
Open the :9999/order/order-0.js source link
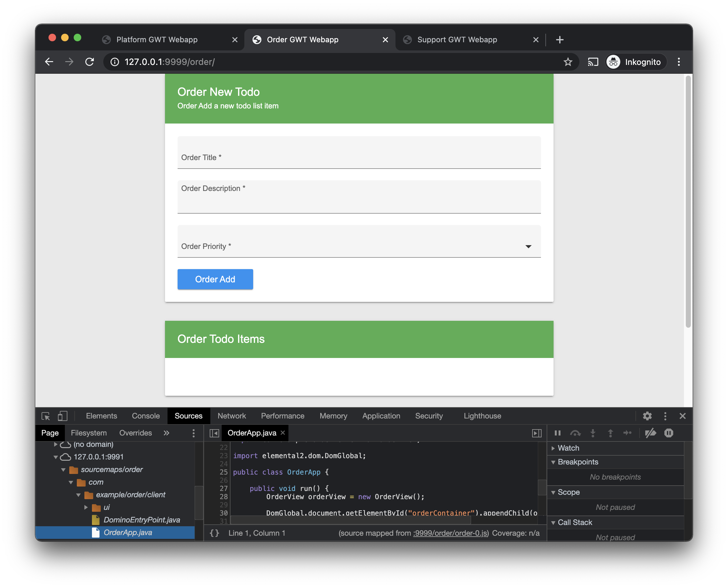pyautogui.click(x=450, y=533)
